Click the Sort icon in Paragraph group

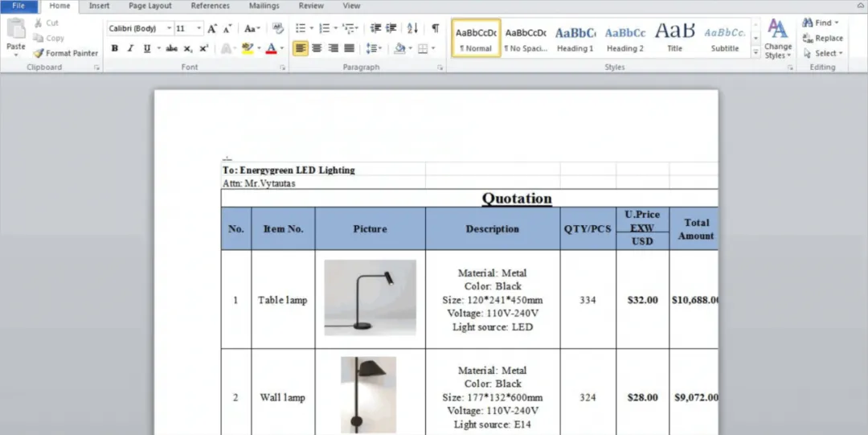[x=412, y=28]
